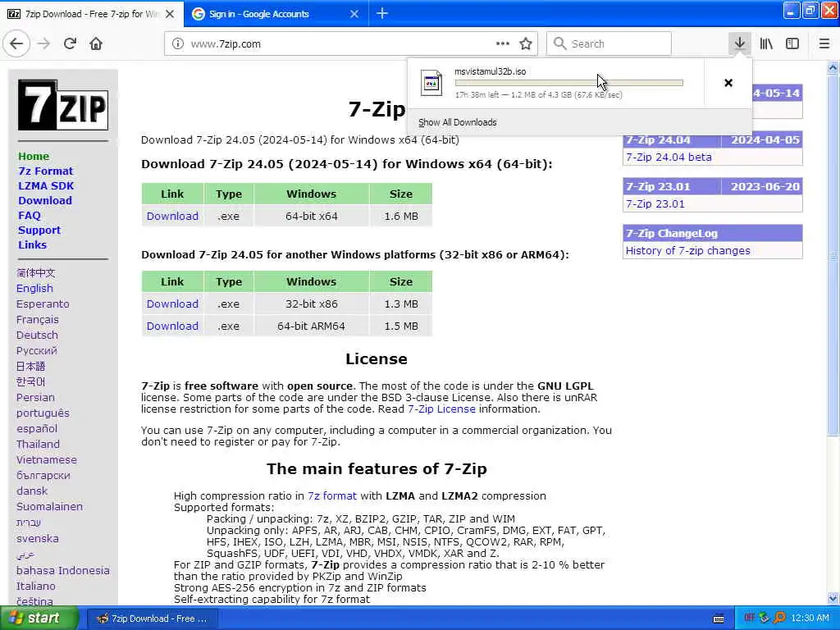Viewport: 840px width, 630px height.
Task: Click scrollbar up arrow
Action: pyautogui.click(x=833, y=67)
